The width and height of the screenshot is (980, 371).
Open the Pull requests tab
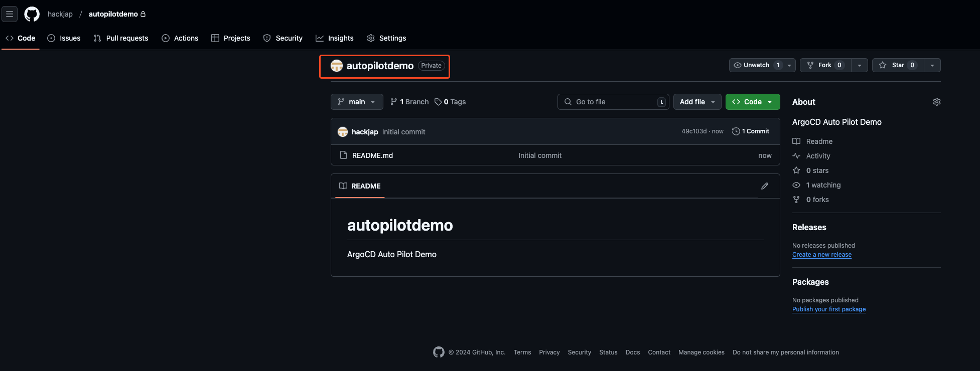coord(121,38)
